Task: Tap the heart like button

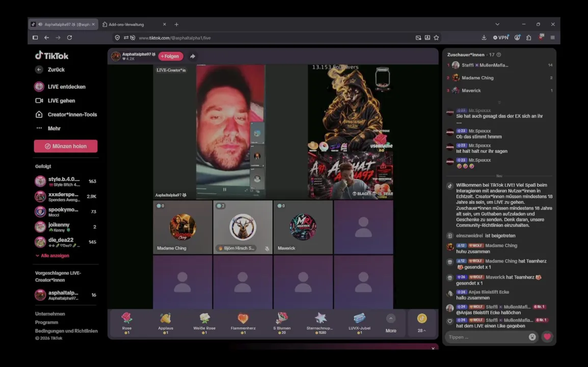Action: (x=547, y=336)
